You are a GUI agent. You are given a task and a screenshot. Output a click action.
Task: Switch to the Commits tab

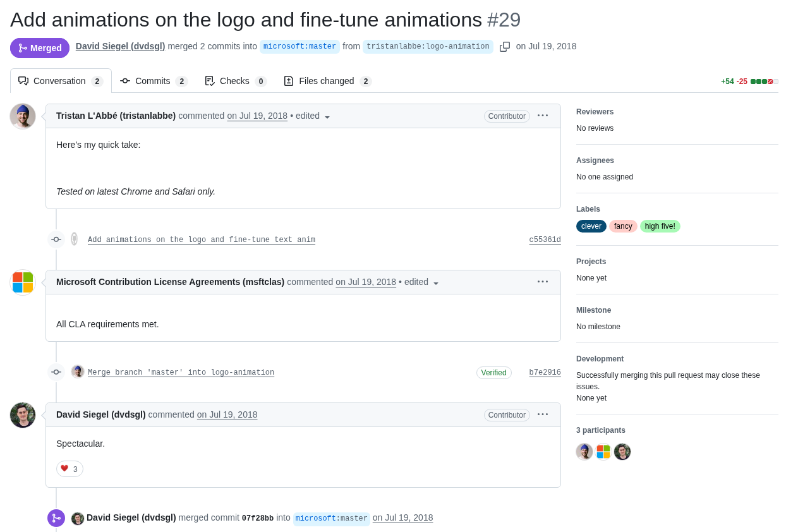(x=154, y=81)
